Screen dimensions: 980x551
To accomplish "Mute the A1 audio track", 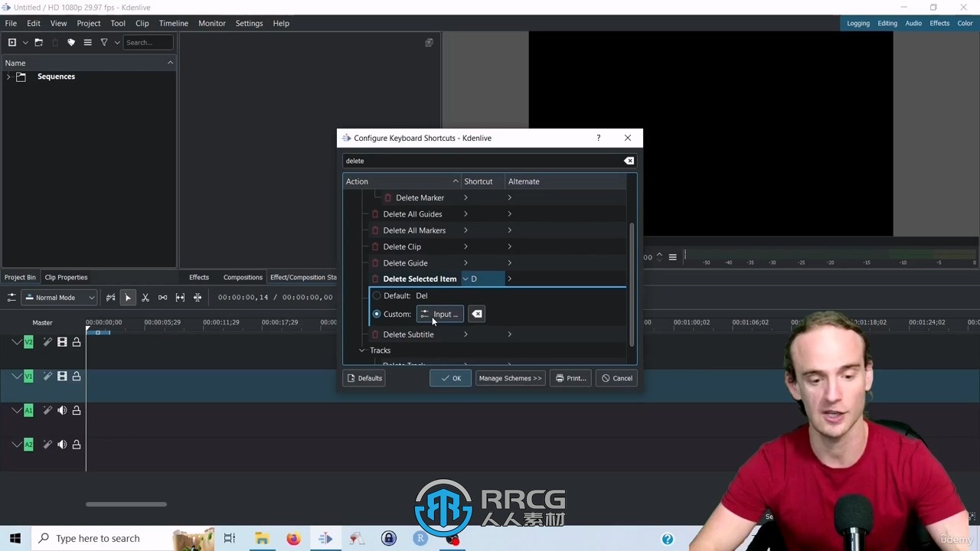I will (x=62, y=410).
